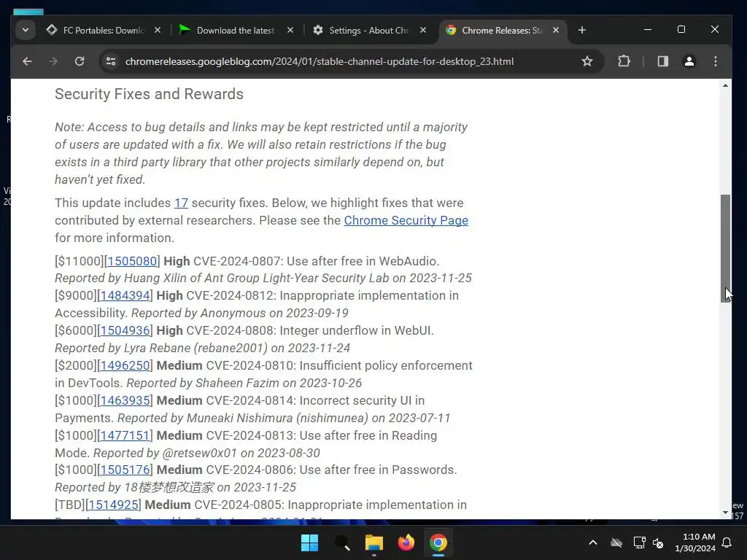Maximize the Chrome window
The height and width of the screenshot is (560, 747).
click(x=681, y=29)
